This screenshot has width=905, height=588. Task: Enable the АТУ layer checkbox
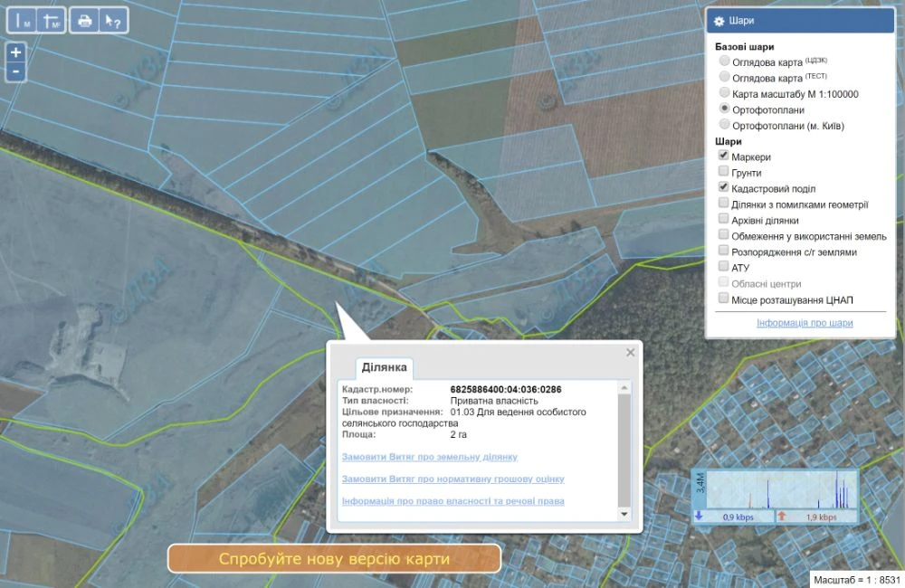coord(723,266)
